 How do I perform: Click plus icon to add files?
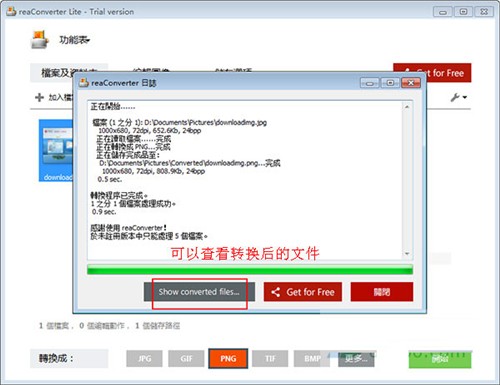tap(39, 97)
